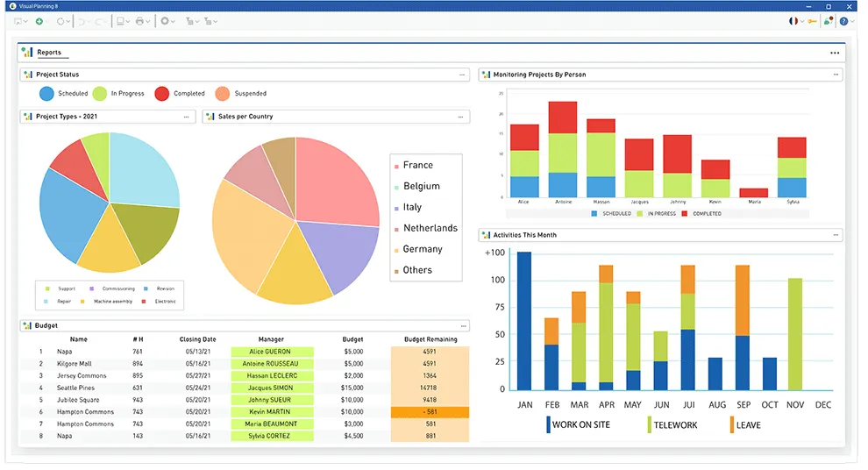
Task: Expand the Sales per Country panel options
Action: click(462, 117)
